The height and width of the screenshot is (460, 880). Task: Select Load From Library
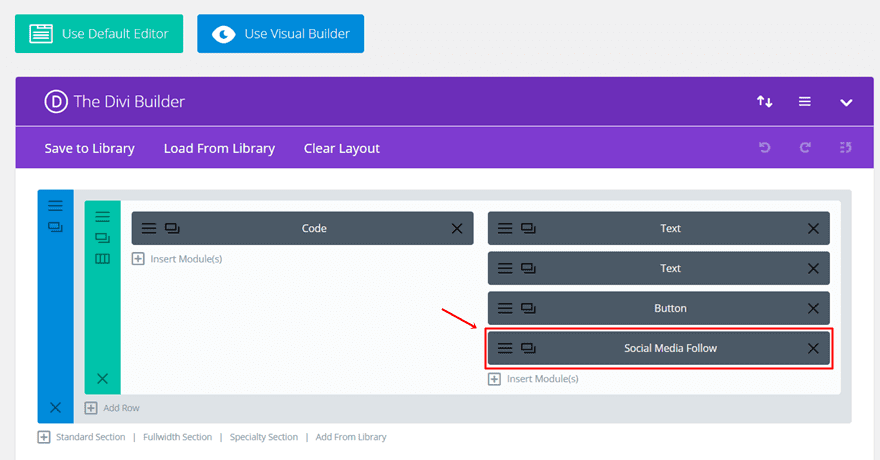click(219, 149)
